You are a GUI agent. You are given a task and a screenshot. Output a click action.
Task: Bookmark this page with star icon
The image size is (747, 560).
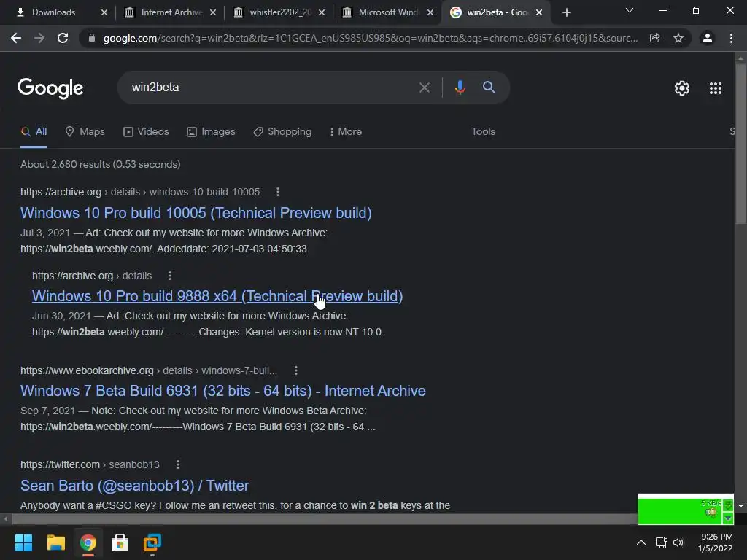tap(678, 38)
